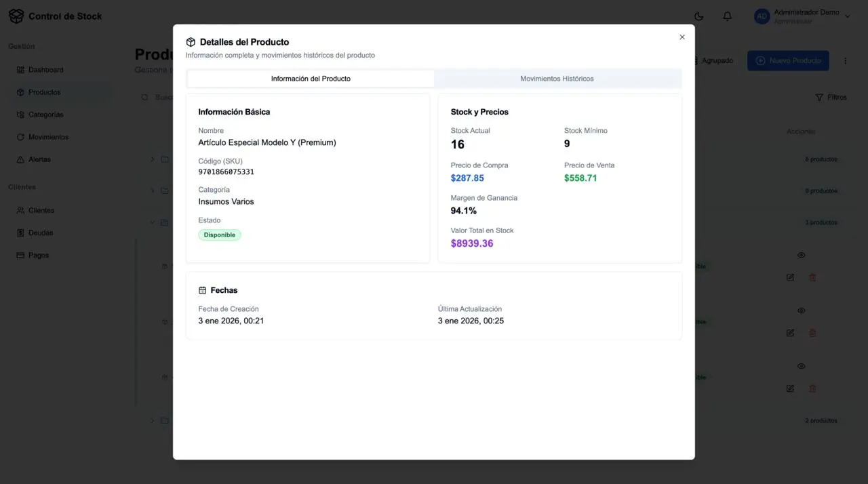Toggle dark mode with the moon icon
This screenshot has width=868, height=484.
[x=698, y=16]
